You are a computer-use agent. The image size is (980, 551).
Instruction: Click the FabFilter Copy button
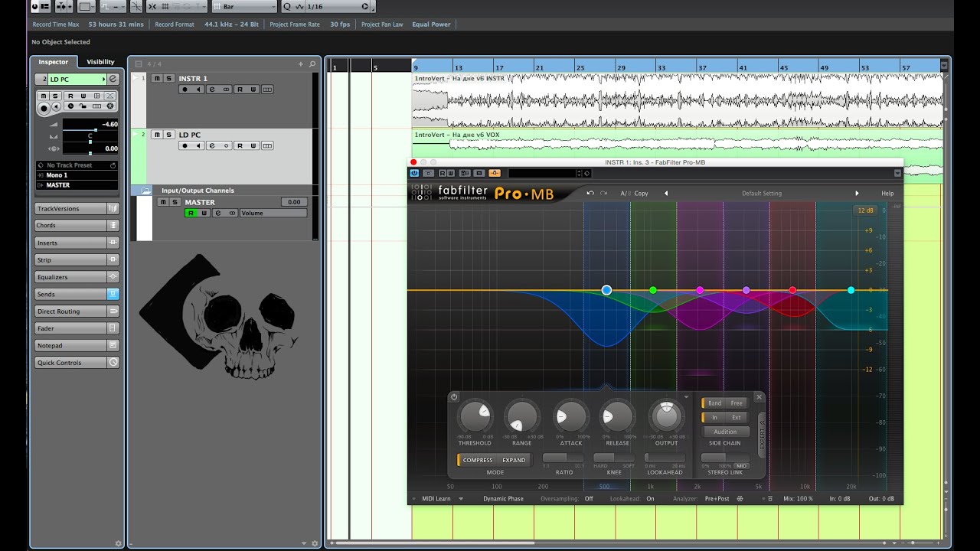click(x=642, y=194)
